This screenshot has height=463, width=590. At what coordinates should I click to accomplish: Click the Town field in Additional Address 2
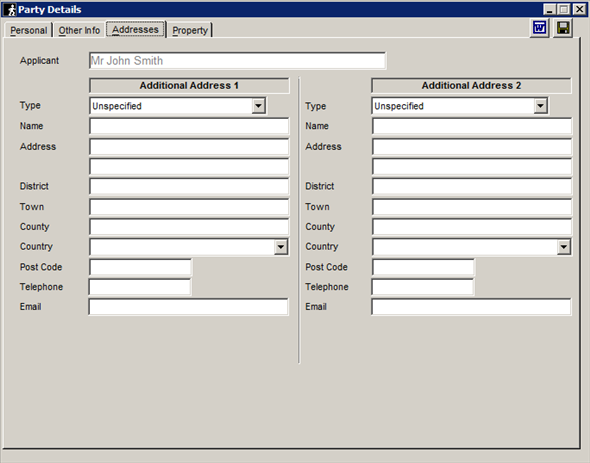(472, 207)
